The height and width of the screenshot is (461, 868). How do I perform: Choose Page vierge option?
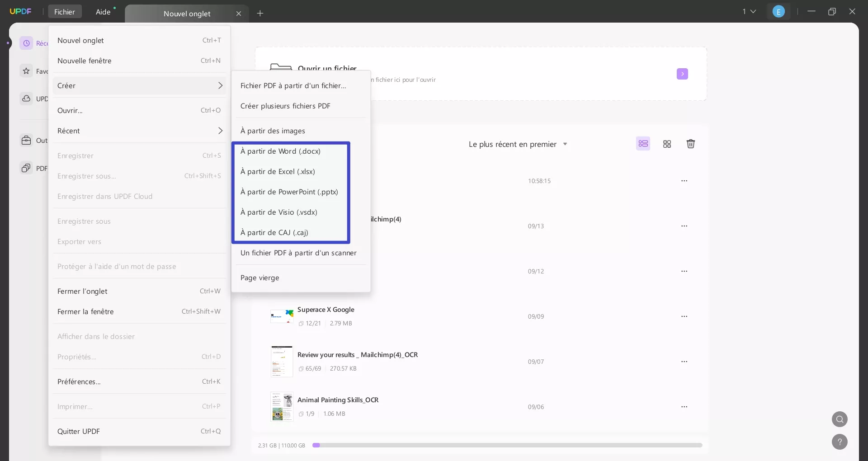(x=301, y=278)
